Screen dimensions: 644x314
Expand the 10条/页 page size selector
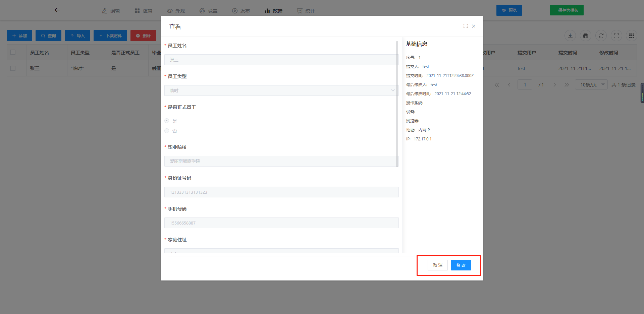[591, 85]
